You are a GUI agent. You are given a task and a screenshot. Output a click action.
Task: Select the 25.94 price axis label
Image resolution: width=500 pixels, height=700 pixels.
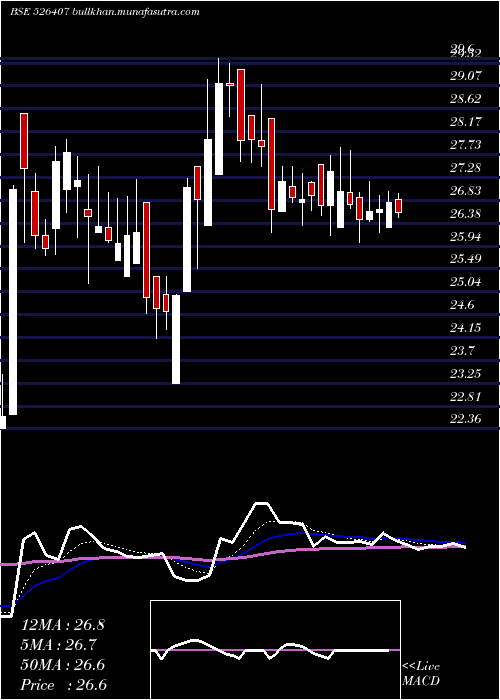pyautogui.click(x=466, y=237)
